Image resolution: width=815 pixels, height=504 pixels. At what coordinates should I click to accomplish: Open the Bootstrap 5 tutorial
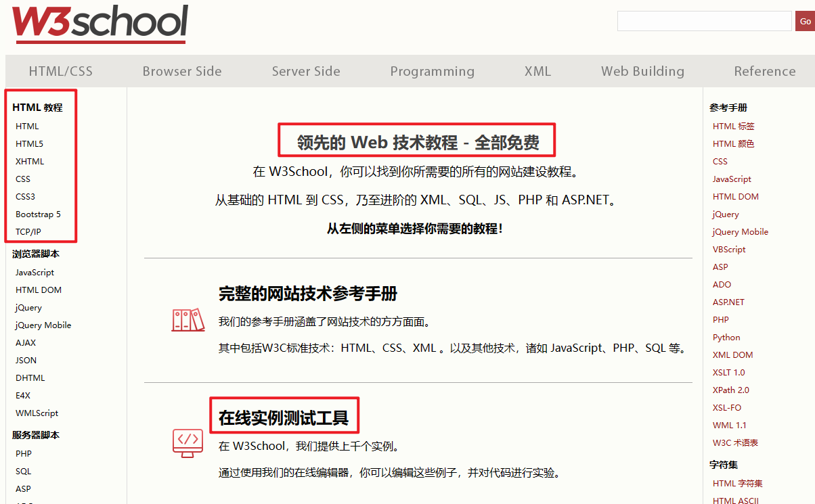pos(39,214)
